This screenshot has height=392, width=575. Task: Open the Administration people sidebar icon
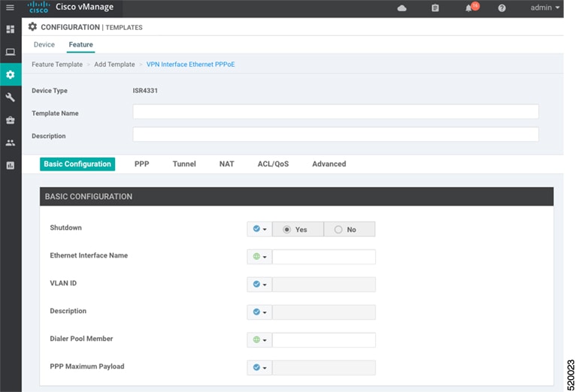tap(11, 143)
